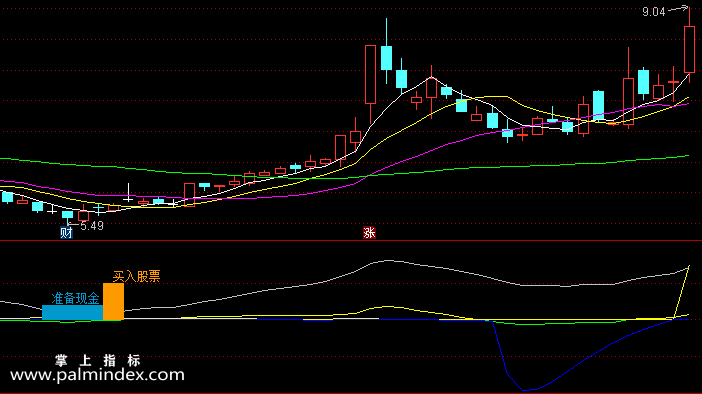Click the red separator line between chart panels
This screenshot has height=394, width=702.
click(351, 240)
